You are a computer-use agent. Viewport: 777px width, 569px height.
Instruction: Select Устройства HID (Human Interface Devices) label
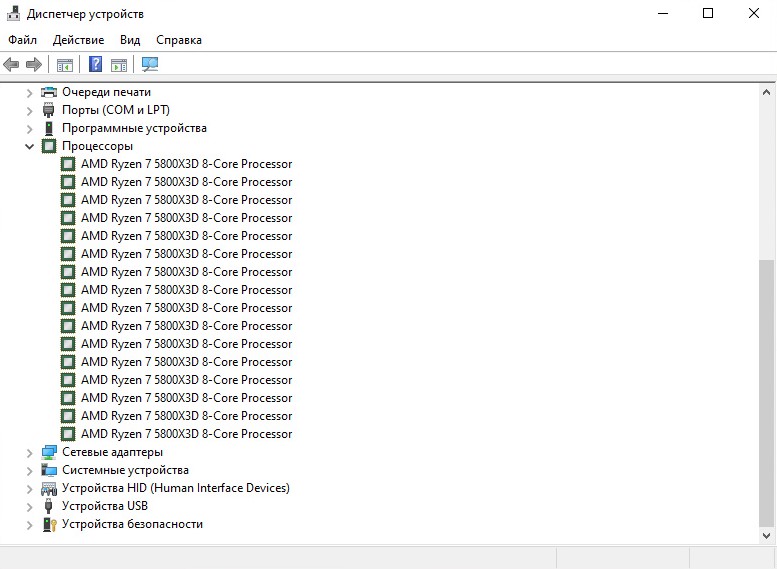coord(176,488)
